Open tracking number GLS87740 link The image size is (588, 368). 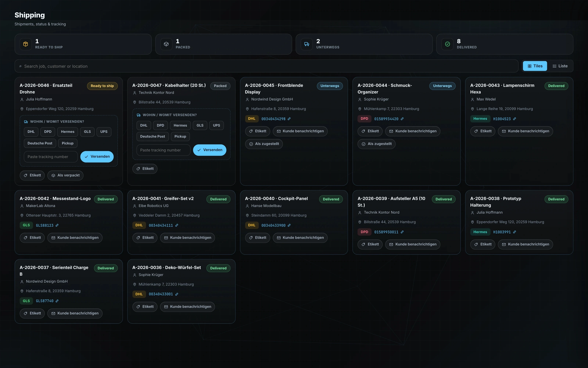coord(45,301)
